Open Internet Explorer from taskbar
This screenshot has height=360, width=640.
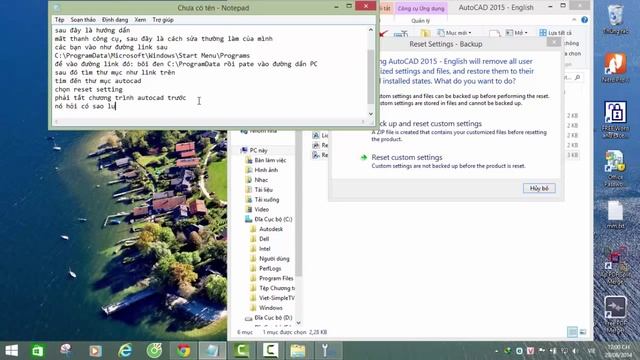pyautogui.click(x=125, y=351)
